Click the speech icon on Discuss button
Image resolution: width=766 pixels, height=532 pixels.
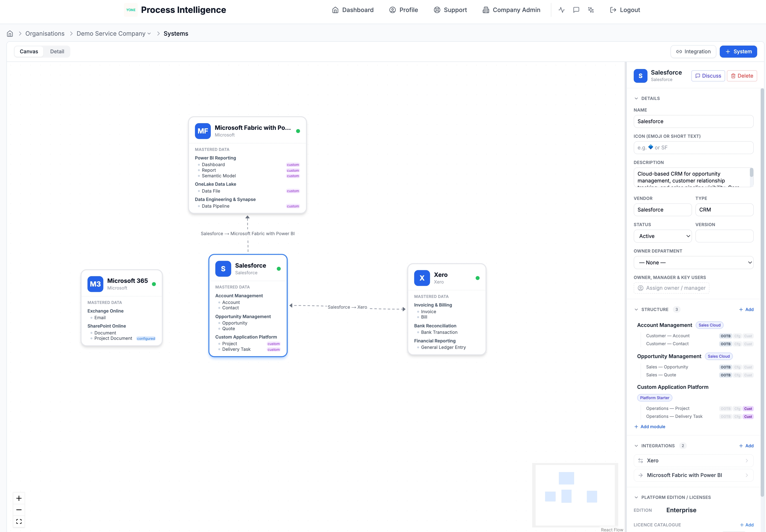click(x=698, y=76)
